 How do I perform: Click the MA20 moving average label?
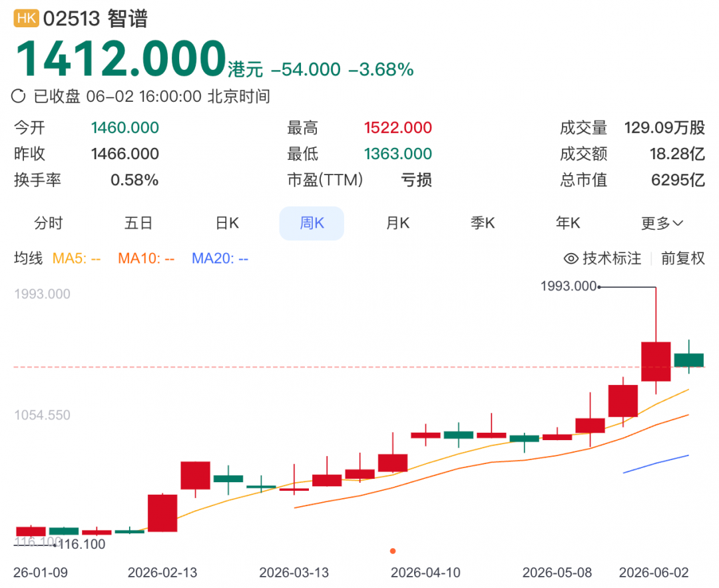tap(220, 258)
